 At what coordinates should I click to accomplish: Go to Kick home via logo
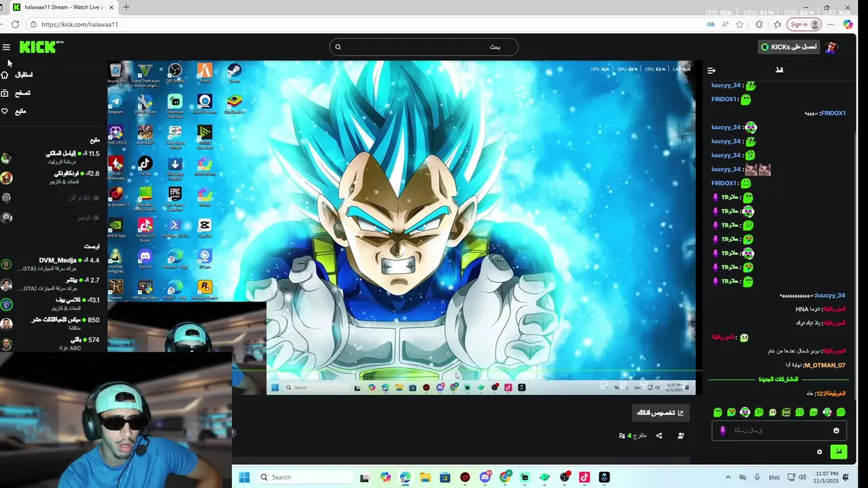pyautogui.click(x=41, y=47)
